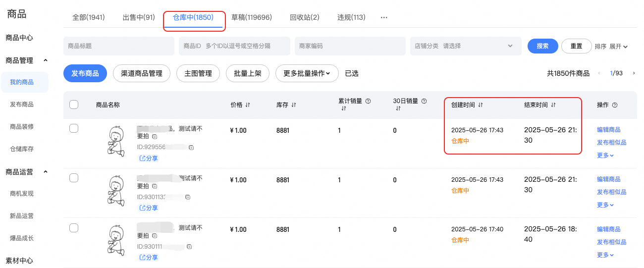The height and width of the screenshot is (268, 644).
Task: Sort products by price column icon
Action: tap(248, 105)
